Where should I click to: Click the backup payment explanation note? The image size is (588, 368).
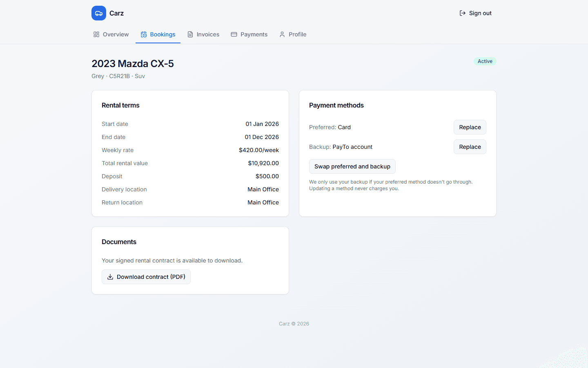(x=391, y=185)
